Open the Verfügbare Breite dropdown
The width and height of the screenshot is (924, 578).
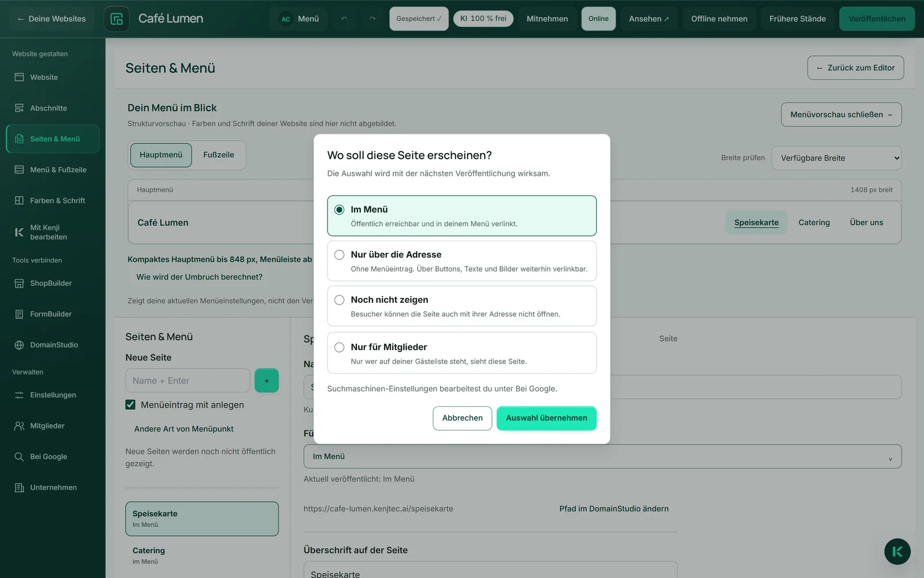pyautogui.click(x=836, y=158)
